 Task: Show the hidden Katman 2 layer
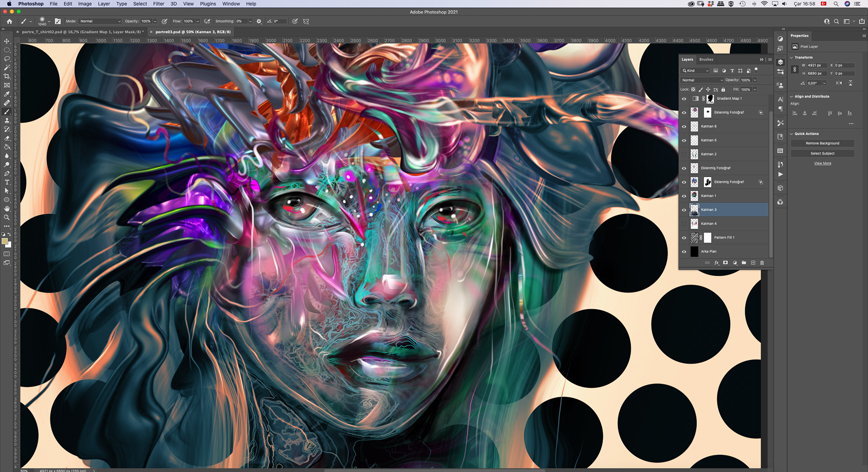[x=684, y=154]
